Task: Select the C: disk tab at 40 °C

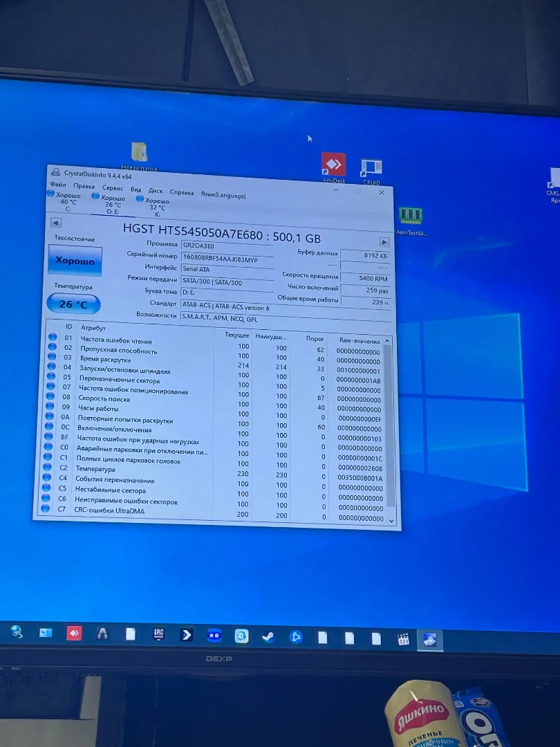Action: coord(65,201)
